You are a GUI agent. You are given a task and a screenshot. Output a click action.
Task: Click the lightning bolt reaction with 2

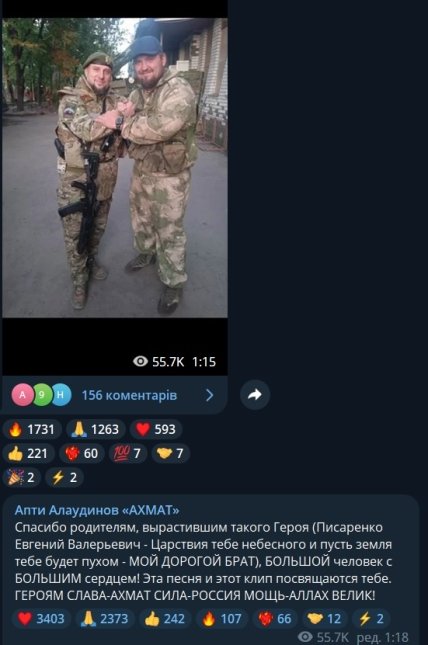click(64, 477)
